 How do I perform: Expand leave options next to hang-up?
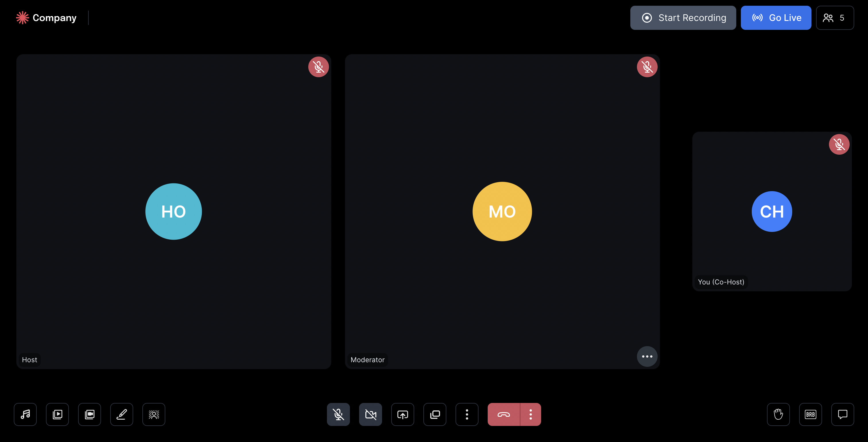(531, 414)
